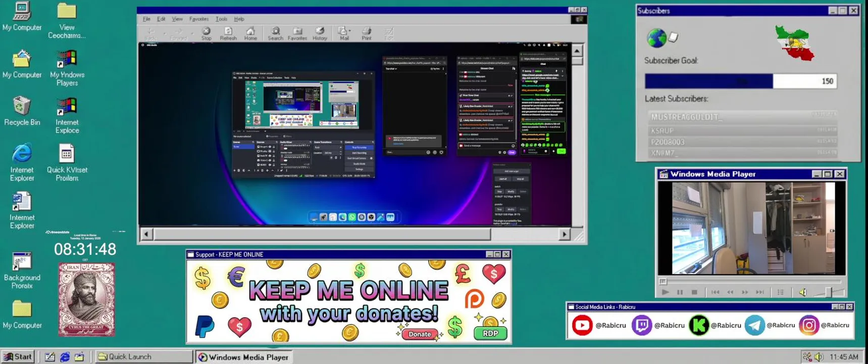The image size is (868, 364).
Task: Open Search from the browser toolbar
Action: coord(275,34)
